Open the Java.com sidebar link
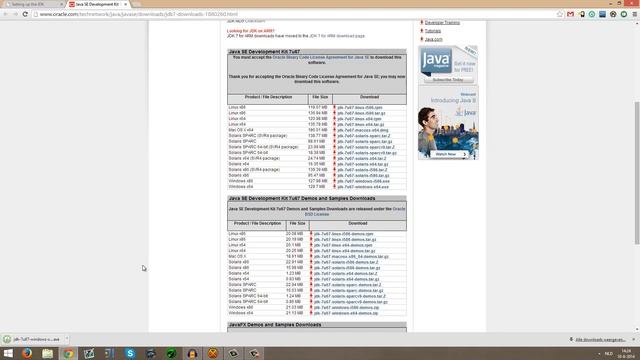This screenshot has height=360, width=640. (x=433, y=40)
